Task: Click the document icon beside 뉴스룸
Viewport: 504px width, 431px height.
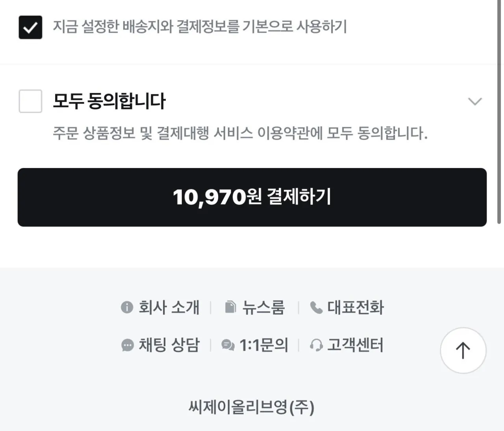Action: 230,307
